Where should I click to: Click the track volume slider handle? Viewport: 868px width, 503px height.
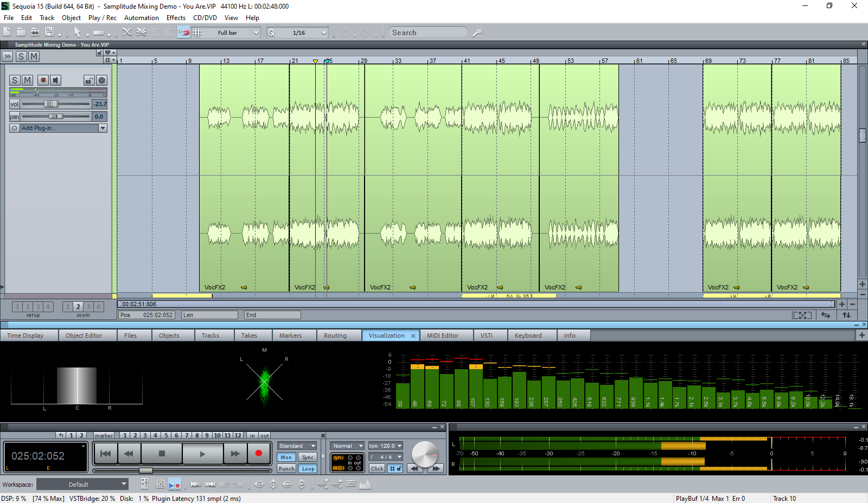(51, 104)
